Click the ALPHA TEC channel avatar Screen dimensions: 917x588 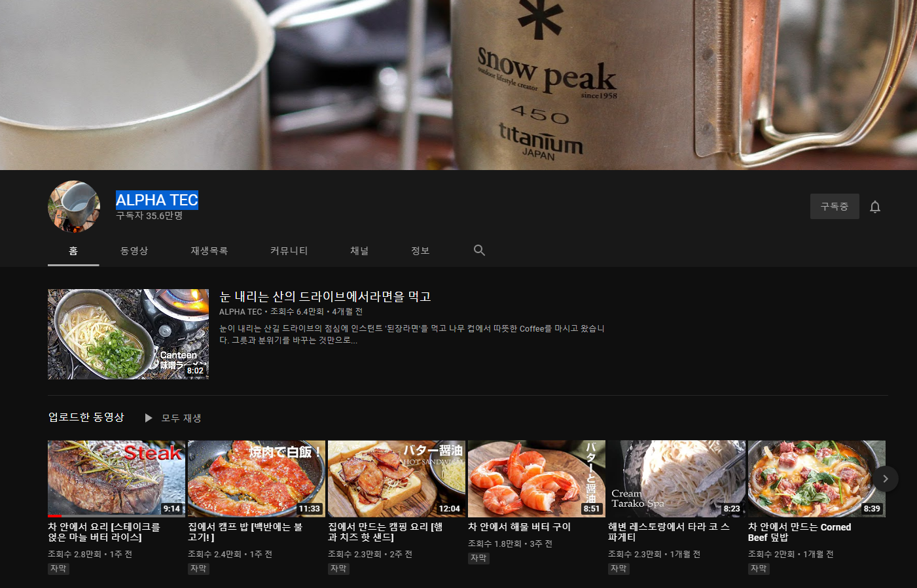[74, 207]
